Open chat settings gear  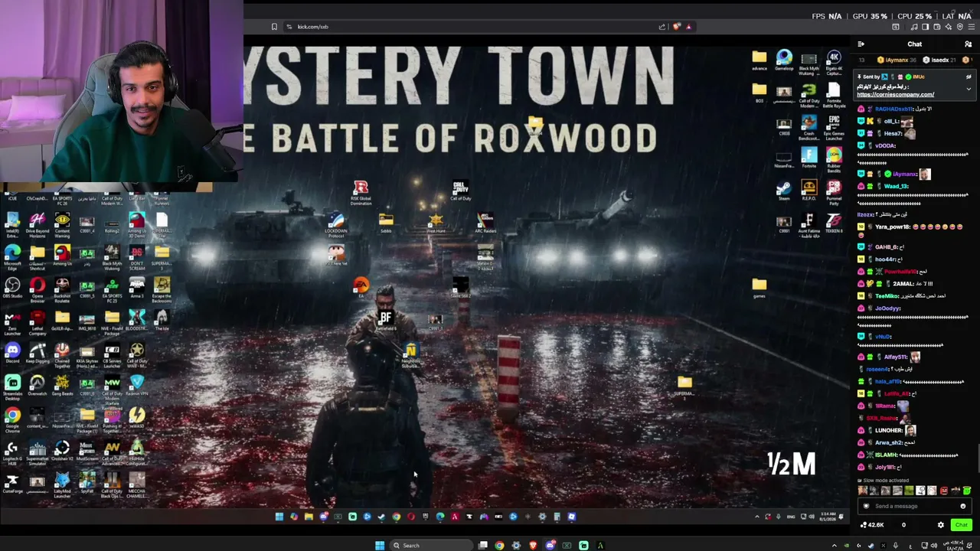coord(941,525)
